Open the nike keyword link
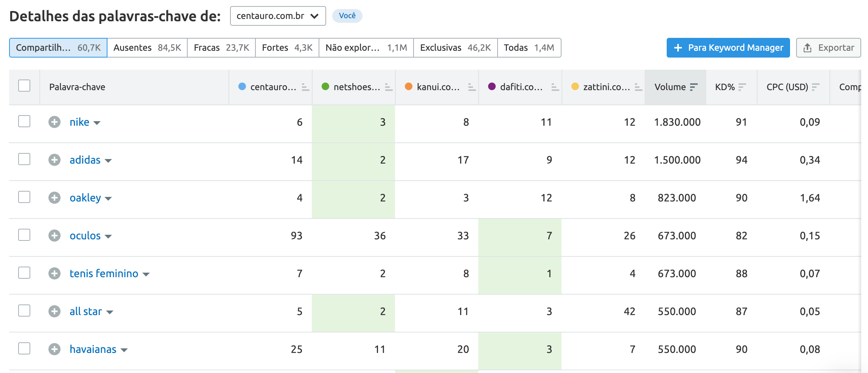The width and height of the screenshot is (868, 373). click(x=79, y=122)
